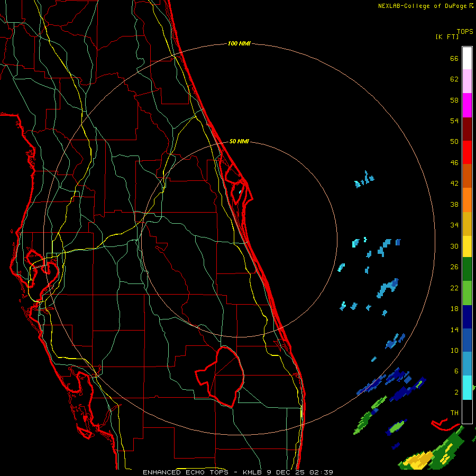The image size is (476, 476).
Task: Click the navy blue legend color band
Action: pyautogui.click(x=467, y=317)
